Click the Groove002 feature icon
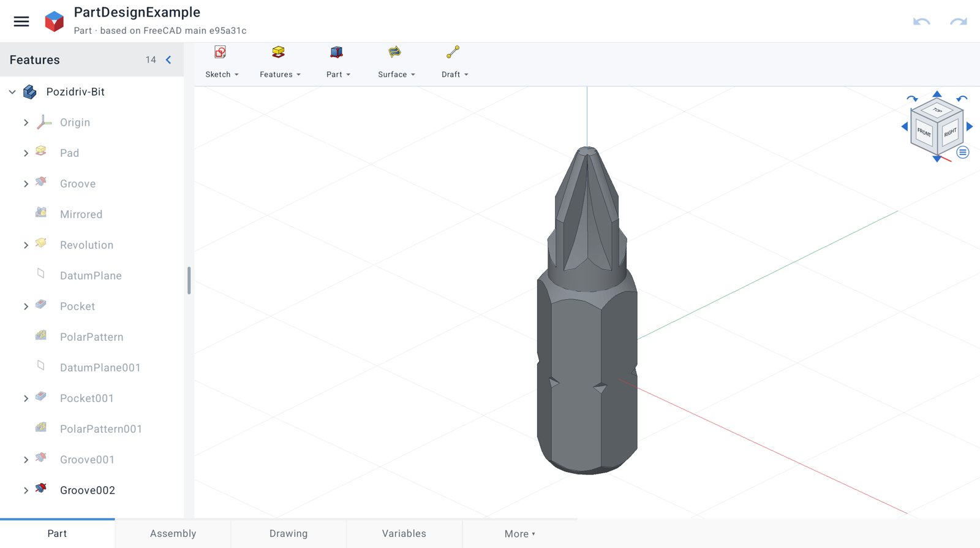The width and height of the screenshot is (980, 548). [41, 488]
